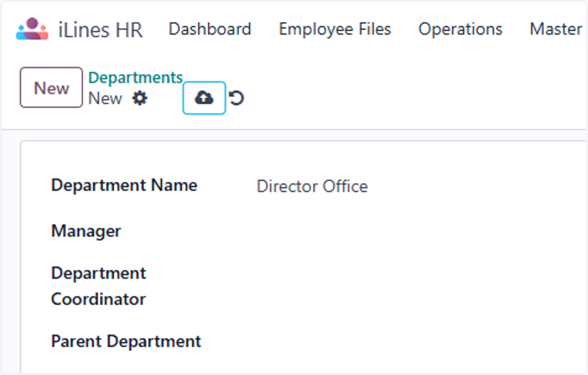Click the 'New' breadcrumb status text
This screenshot has height=375, width=588.
click(x=105, y=99)
